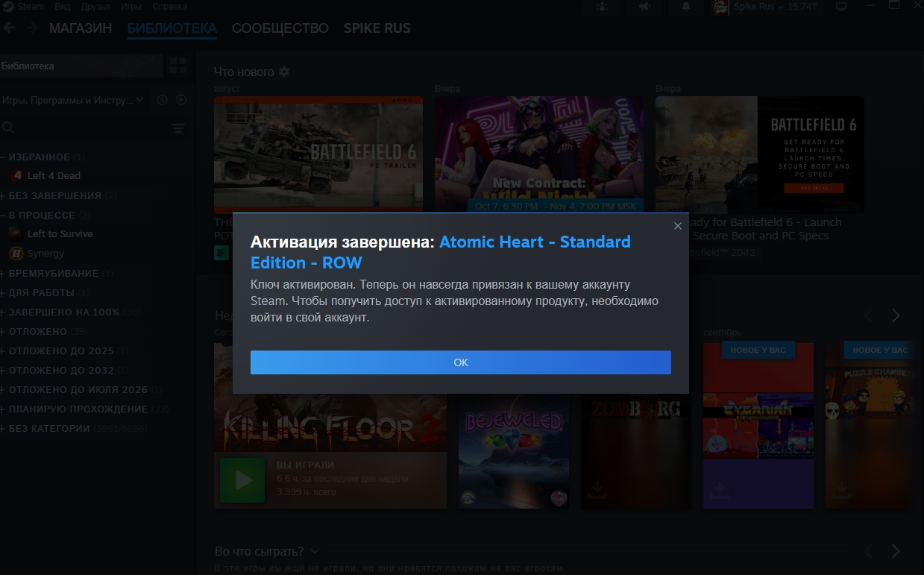Open the advanced filter icon
924x575 pixels.
[x=178, y=128]
